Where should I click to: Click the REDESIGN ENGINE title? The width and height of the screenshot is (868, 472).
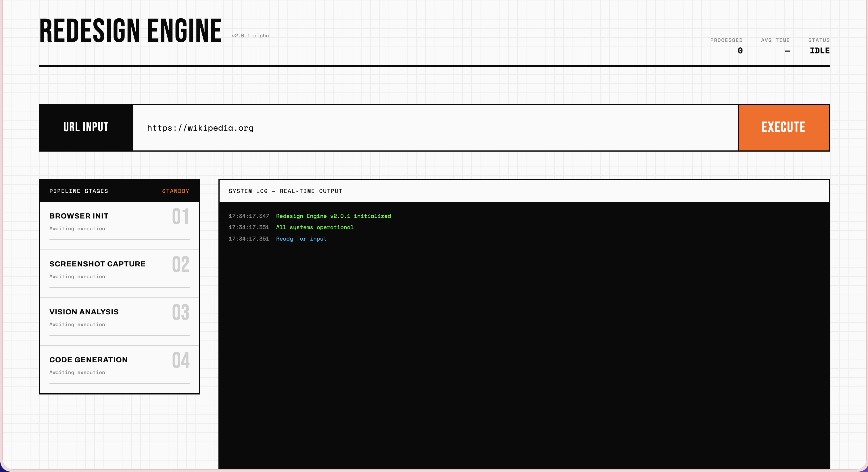tap(130, 31)
